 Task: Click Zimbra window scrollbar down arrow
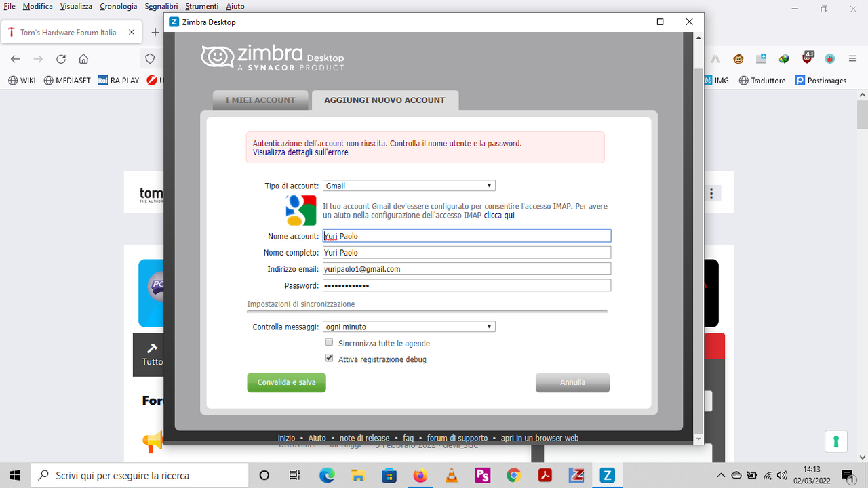[x=698, y=439]
